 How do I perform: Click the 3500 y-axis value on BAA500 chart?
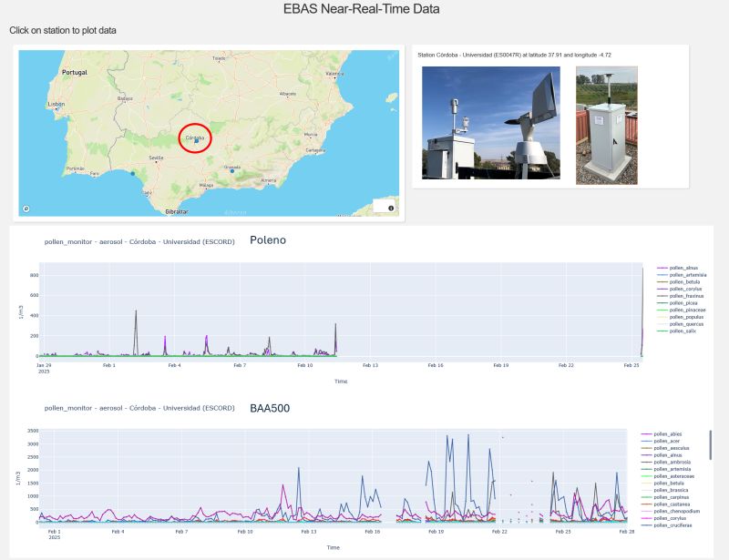tap(33, 431)
